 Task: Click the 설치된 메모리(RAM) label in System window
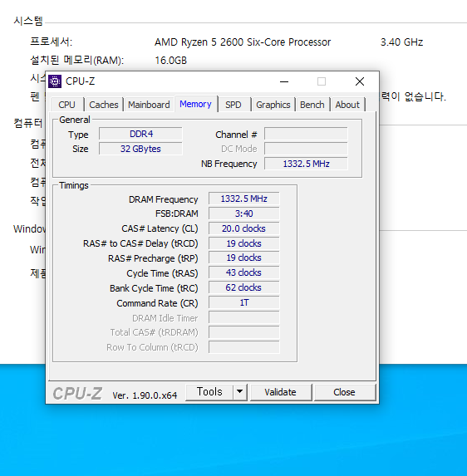tap(76, 61)
